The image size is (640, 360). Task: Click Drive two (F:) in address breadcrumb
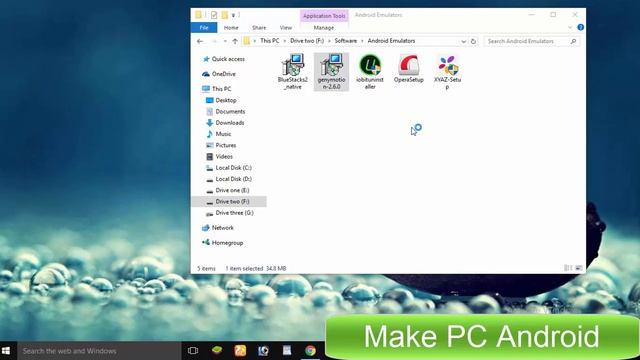coord(307,41)
